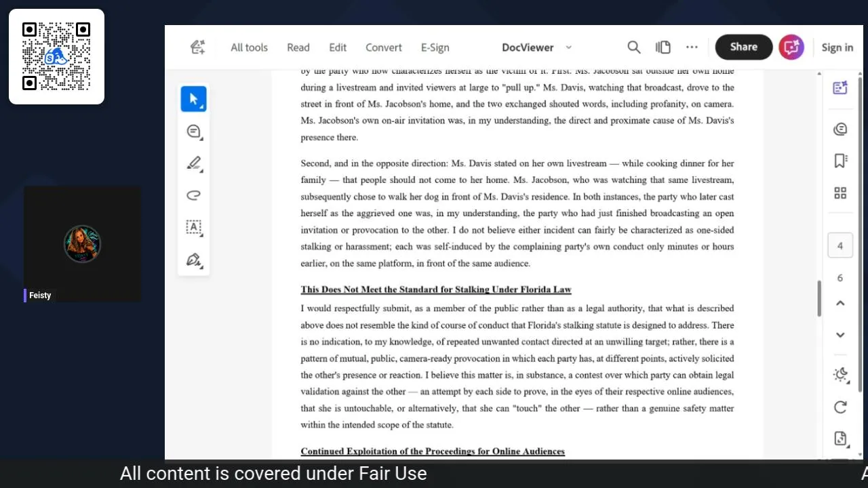Select the add text box tool
Screen dimensions: 868x488
[194, 228]
